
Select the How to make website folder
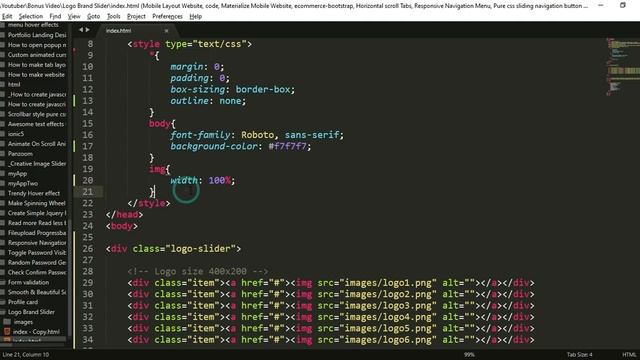(36, 75)
